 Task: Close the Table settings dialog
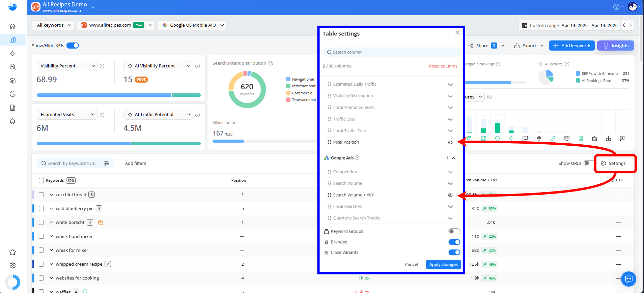click(457, 33)
